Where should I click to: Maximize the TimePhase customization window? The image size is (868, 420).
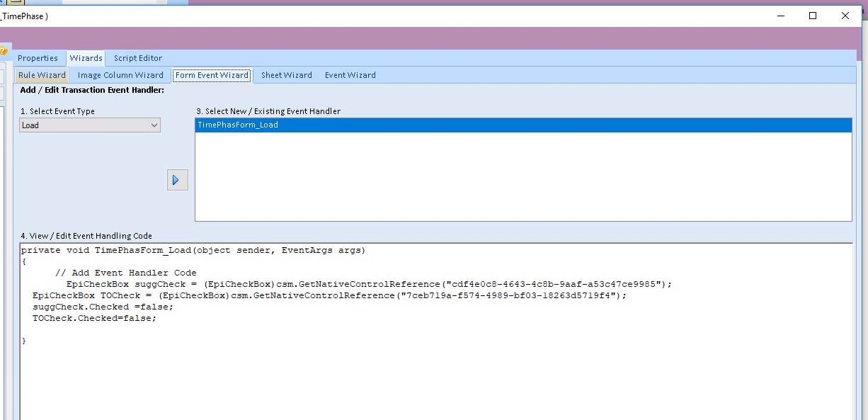(813, 15)
